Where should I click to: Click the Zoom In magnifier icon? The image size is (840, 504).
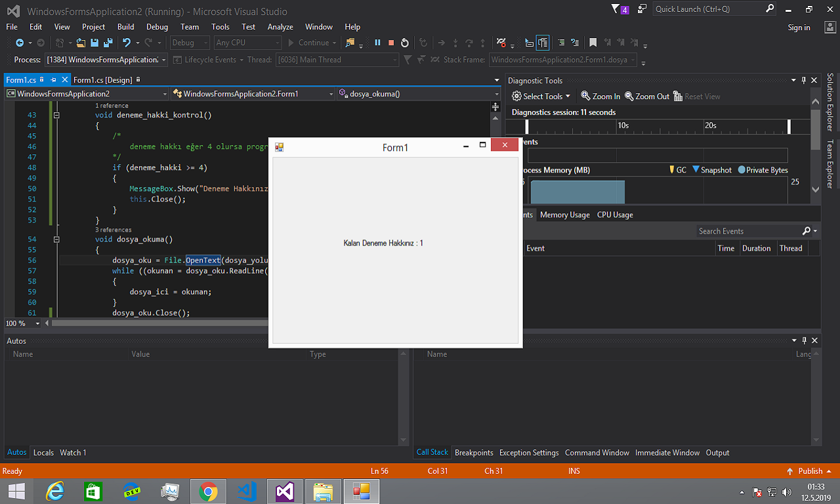coord(585,96)
